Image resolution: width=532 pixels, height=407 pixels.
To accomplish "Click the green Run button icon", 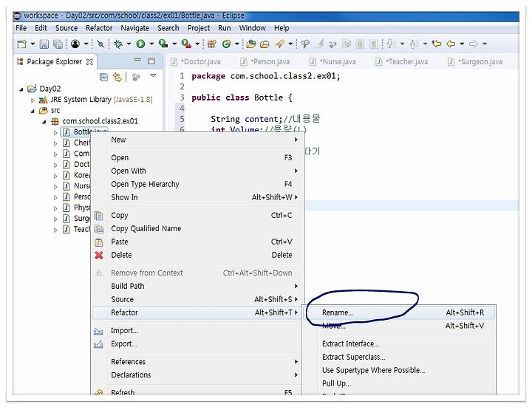I will [140, 44].
